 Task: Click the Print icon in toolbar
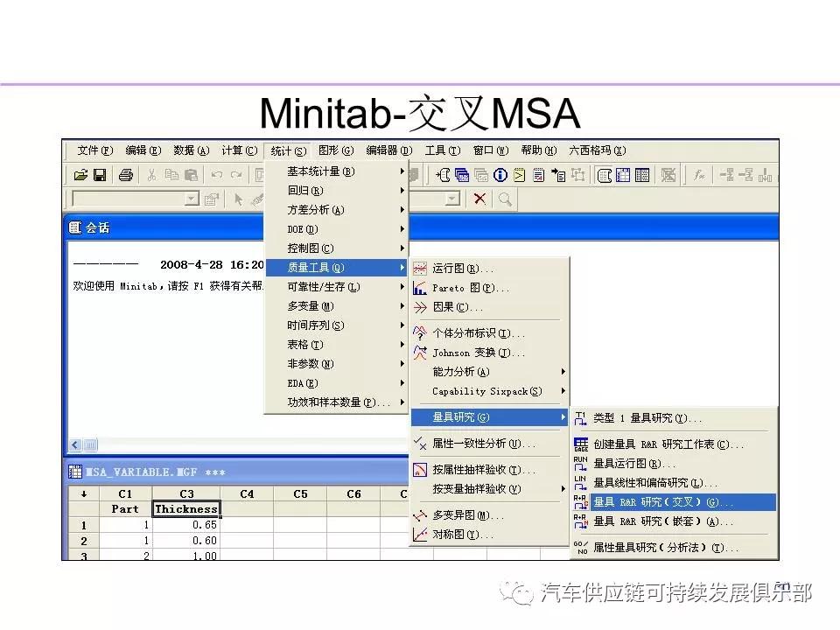[x=126, y=175]
